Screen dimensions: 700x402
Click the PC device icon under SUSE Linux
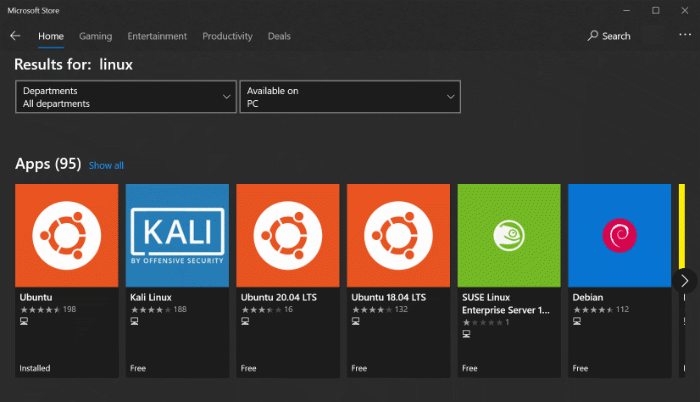(x=466, y=334)
